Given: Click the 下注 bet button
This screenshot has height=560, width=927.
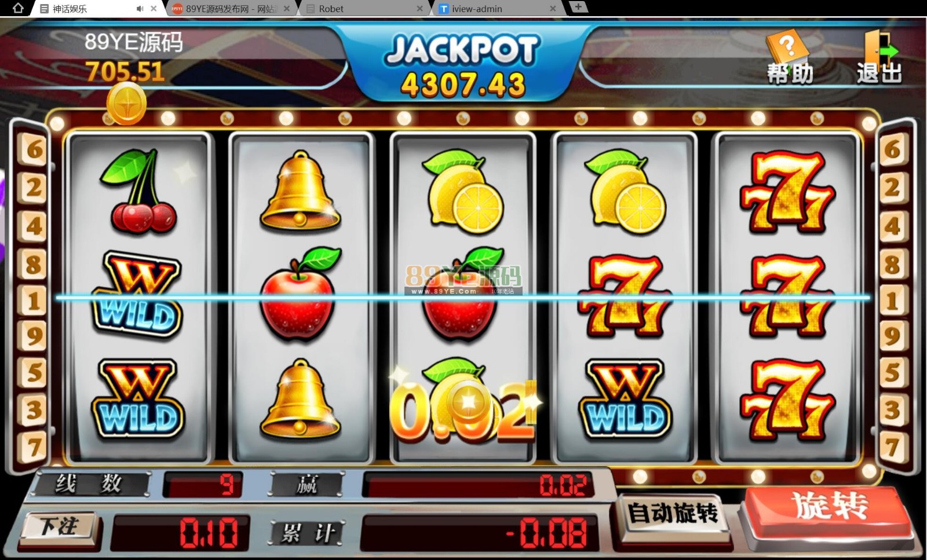Looking at the screenshot, I should (59, 526).
